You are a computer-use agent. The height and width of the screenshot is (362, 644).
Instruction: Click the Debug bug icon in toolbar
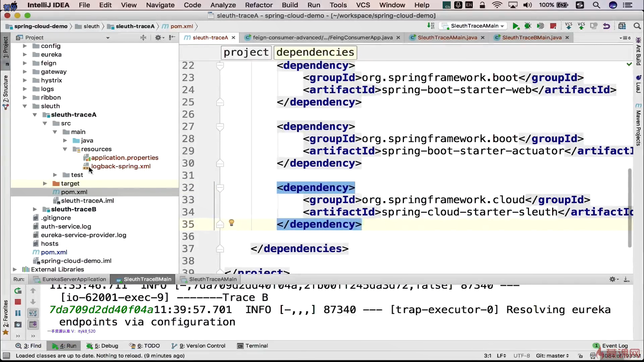(528, 26)
